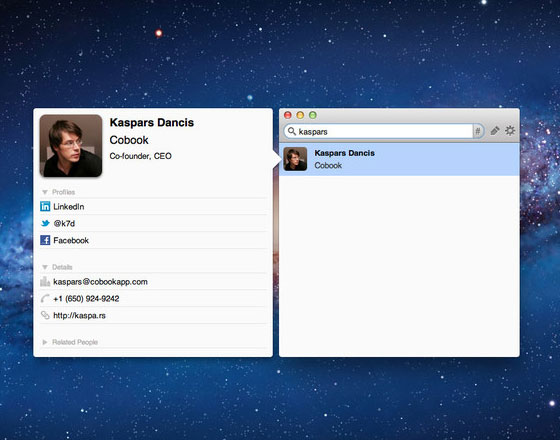Click the email building icon next to kaspars@cobookapp.com
The width and height of the screenshot is (560, 440).
pos(45,281)
